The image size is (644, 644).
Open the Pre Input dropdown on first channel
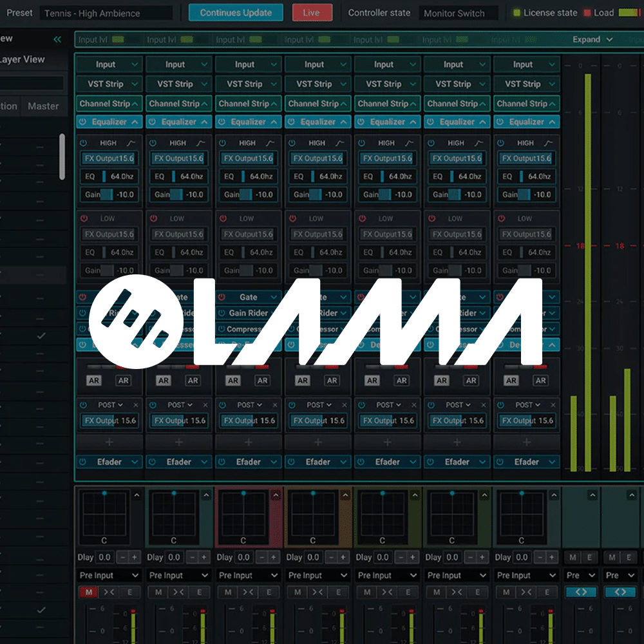tap(109, 575)
